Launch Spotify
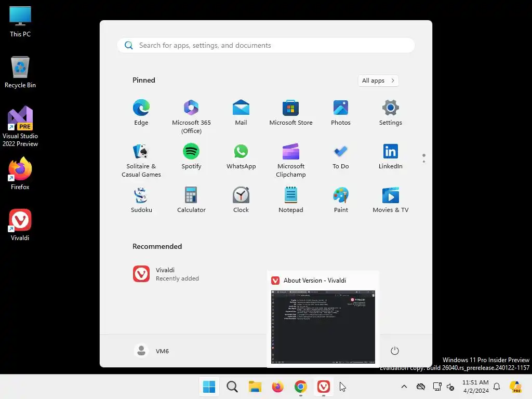This screenshot has height=399, width=532. tap(191, 156)
